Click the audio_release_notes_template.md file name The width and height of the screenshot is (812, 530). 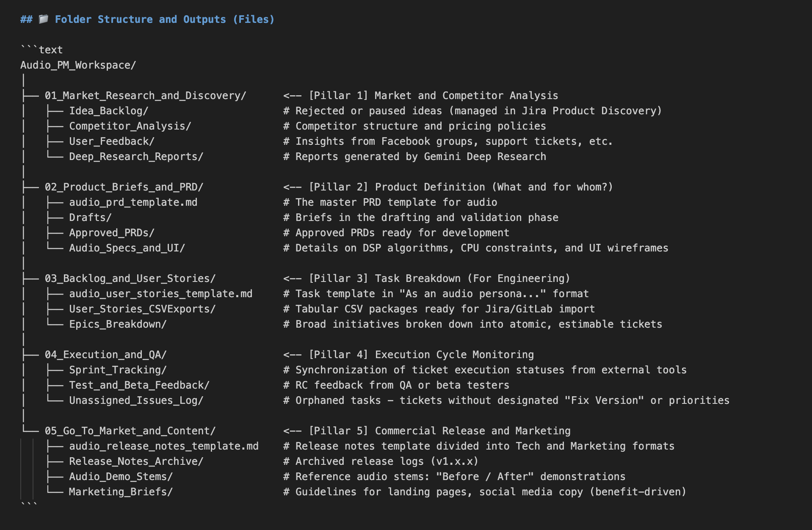[163, 446]
